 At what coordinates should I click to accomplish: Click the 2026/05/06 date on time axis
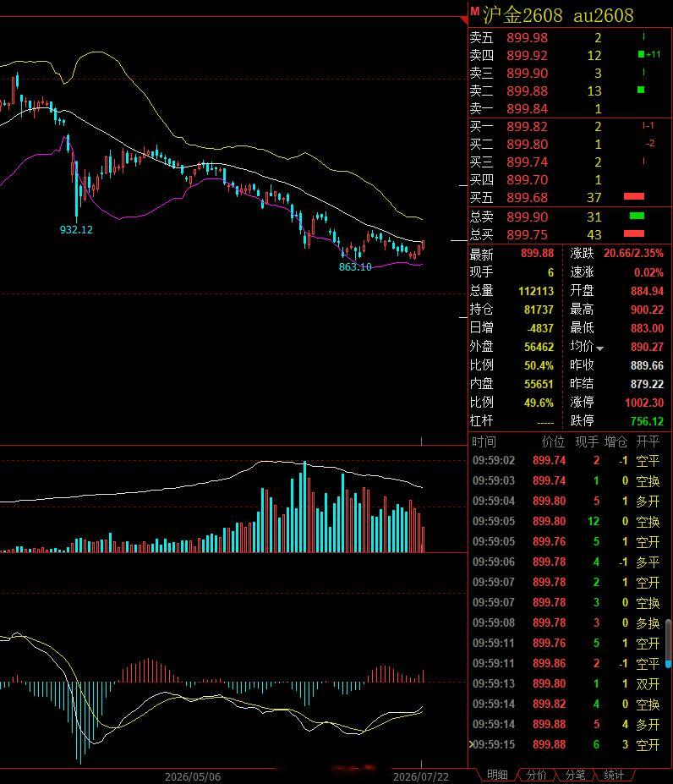coord(193,776)
